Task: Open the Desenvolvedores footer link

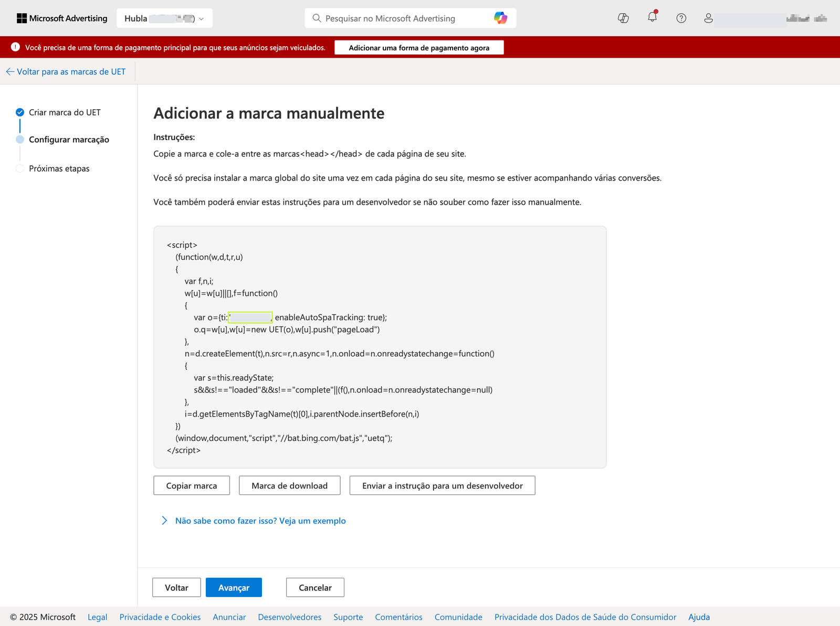Action: 290,617
